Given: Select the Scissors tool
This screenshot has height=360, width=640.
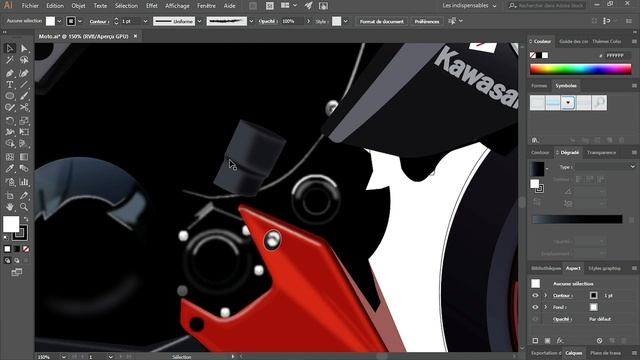Looking at the screenshot, I should click(x=24, y=108).
